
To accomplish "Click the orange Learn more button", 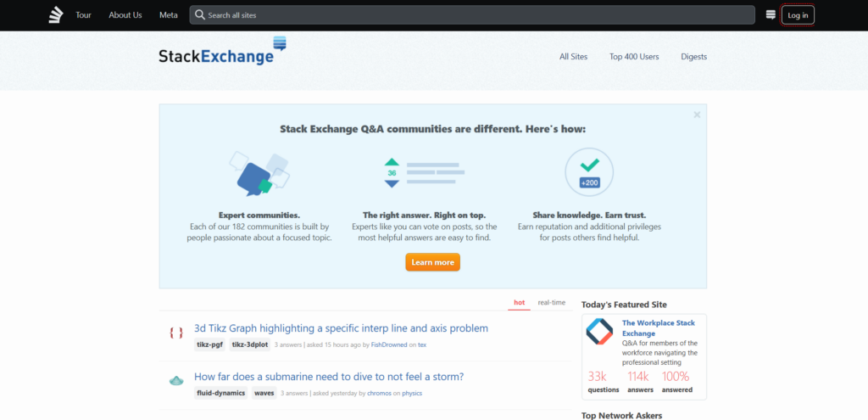I will click(x=433, y=262).
